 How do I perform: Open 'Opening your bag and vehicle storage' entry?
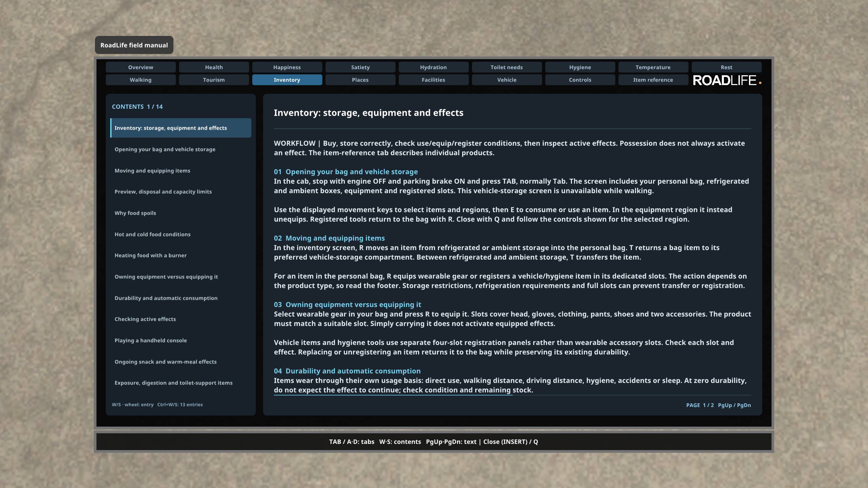181,149
